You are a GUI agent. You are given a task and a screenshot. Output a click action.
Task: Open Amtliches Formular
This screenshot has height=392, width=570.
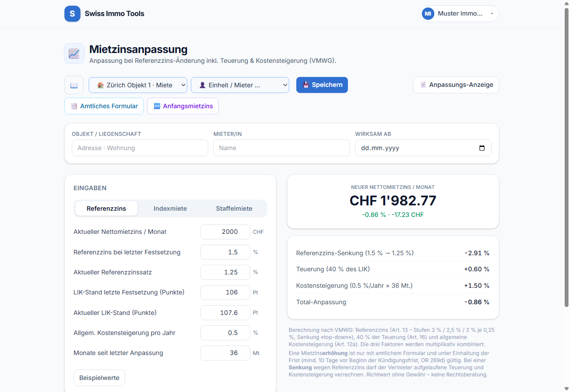[x=104, y=106]
